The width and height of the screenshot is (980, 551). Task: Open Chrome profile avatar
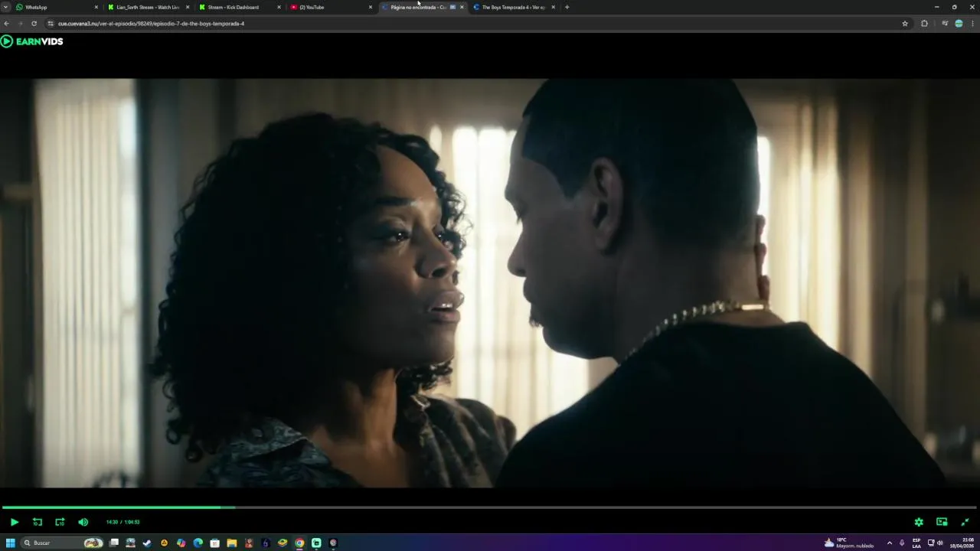tap(959, 24)
